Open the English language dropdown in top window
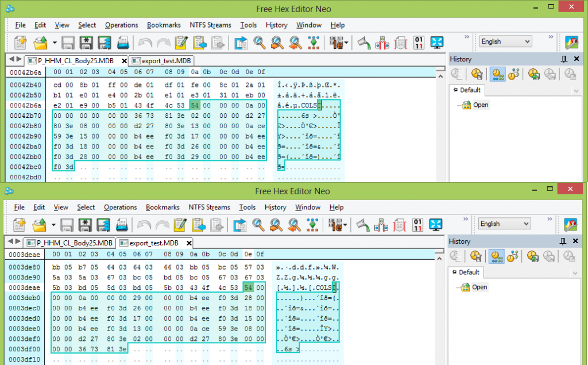Image resolution: width=588 pixels, height=365 pixels. coord(505,41)
